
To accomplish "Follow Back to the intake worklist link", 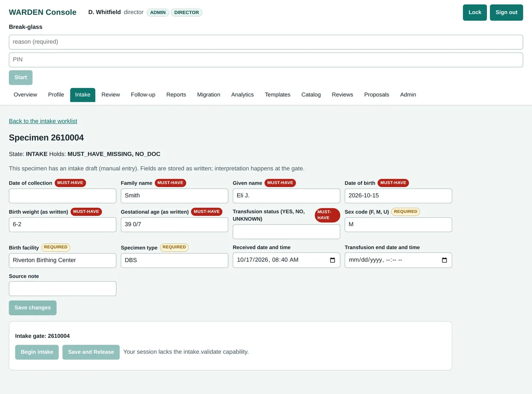I will coord(43,121).
